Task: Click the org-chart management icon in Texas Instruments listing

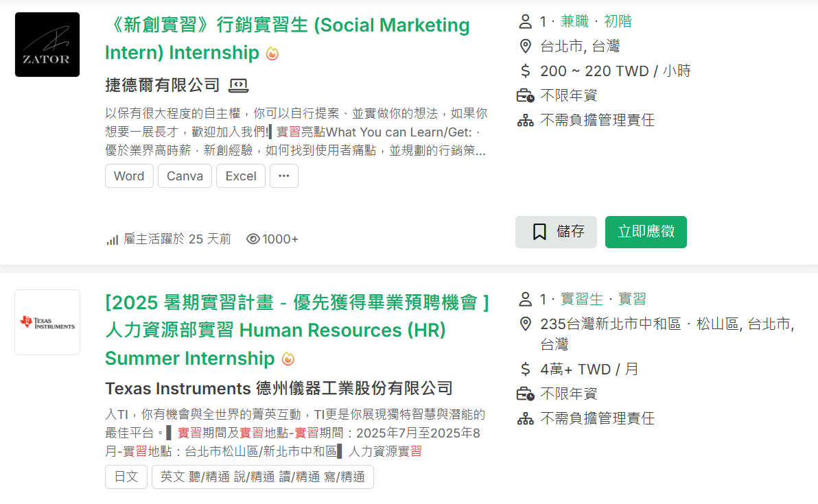Action: pos(526,418)
